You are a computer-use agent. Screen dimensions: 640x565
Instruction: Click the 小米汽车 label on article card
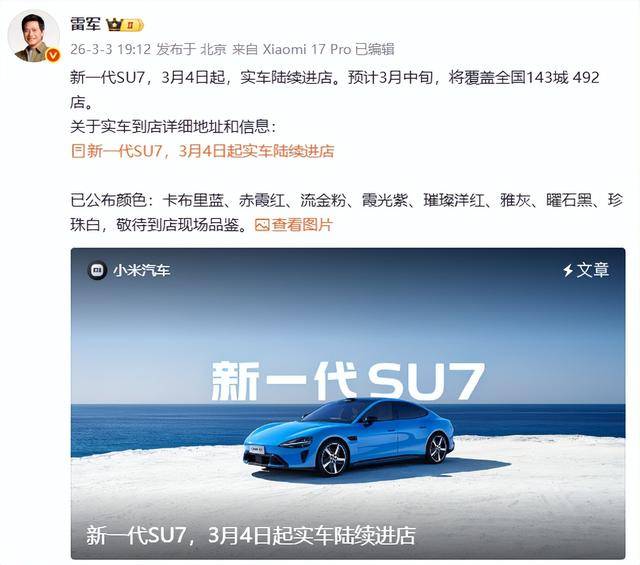[141, 270]
